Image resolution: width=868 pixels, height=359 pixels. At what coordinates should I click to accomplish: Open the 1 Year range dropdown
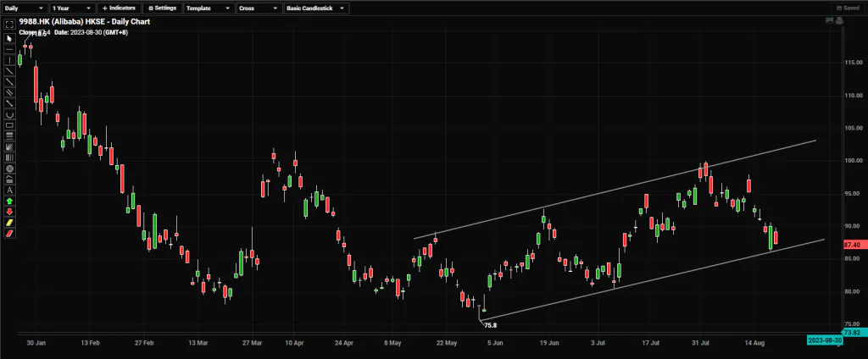pyautogui.click(x=72, y=8)
